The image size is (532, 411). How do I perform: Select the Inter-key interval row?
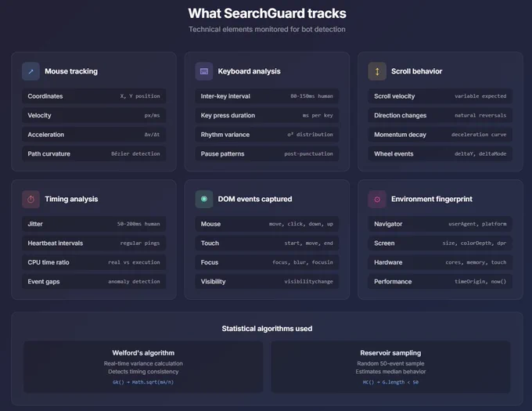pyautogui.click(x=267, y=96)
